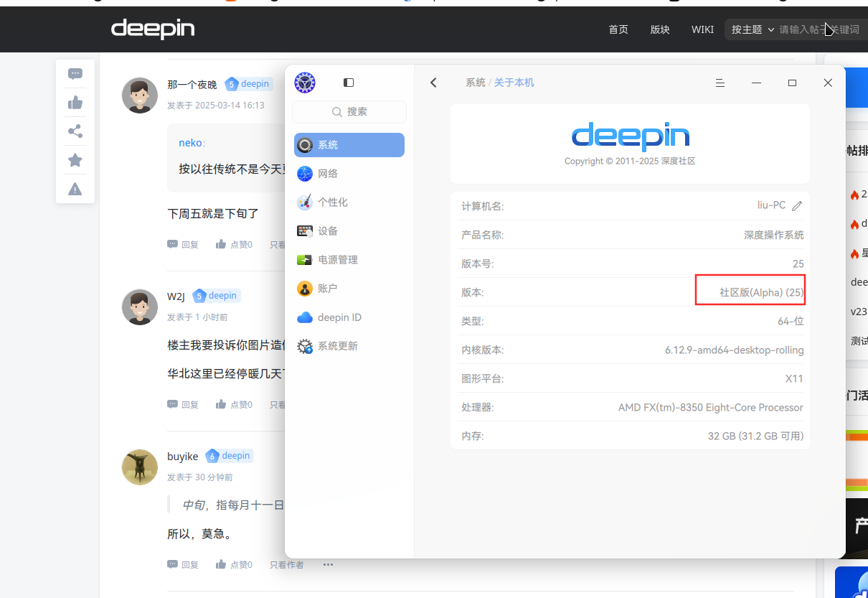Click timestamp 发表于 2025-03-14 16:13

tap(216, 105)
